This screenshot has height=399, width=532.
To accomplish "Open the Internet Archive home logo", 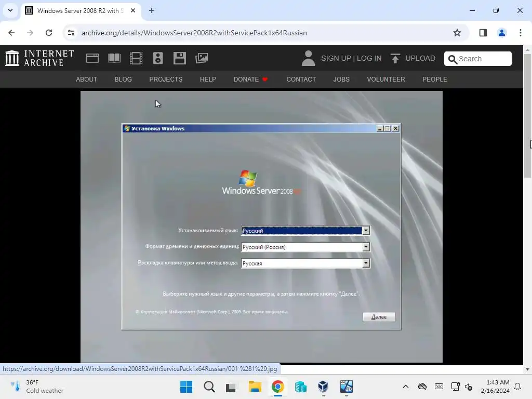I will point(39,58).
